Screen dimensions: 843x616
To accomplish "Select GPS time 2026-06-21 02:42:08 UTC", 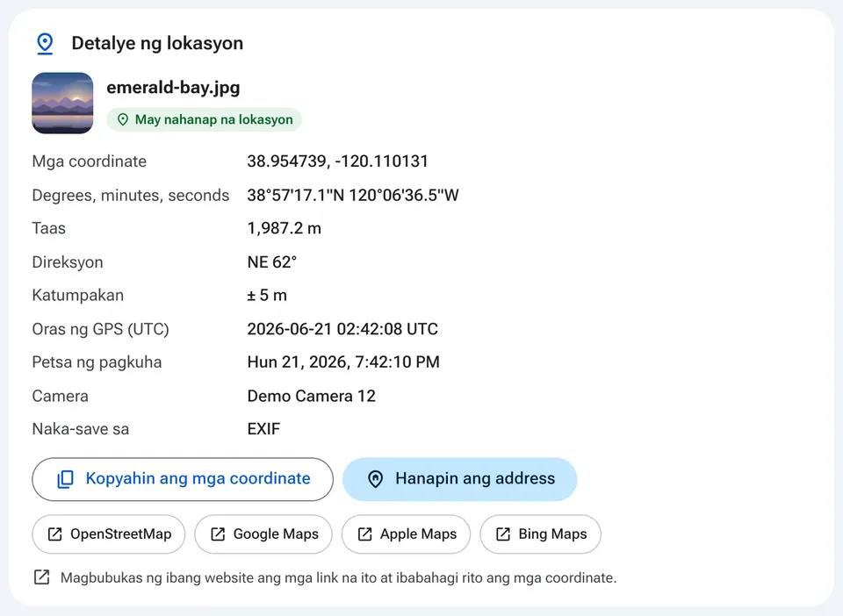I will (342, 329).
